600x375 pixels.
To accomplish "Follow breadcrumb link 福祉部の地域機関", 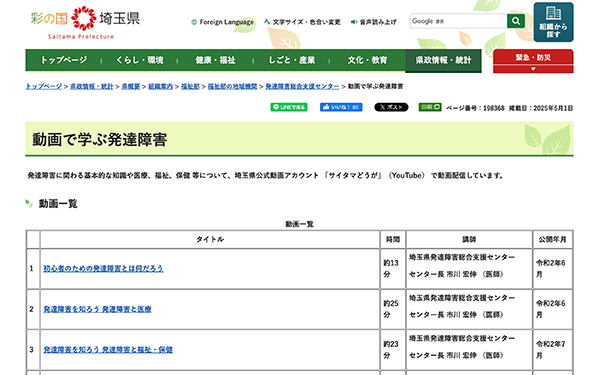I will [x=232, y=86].
